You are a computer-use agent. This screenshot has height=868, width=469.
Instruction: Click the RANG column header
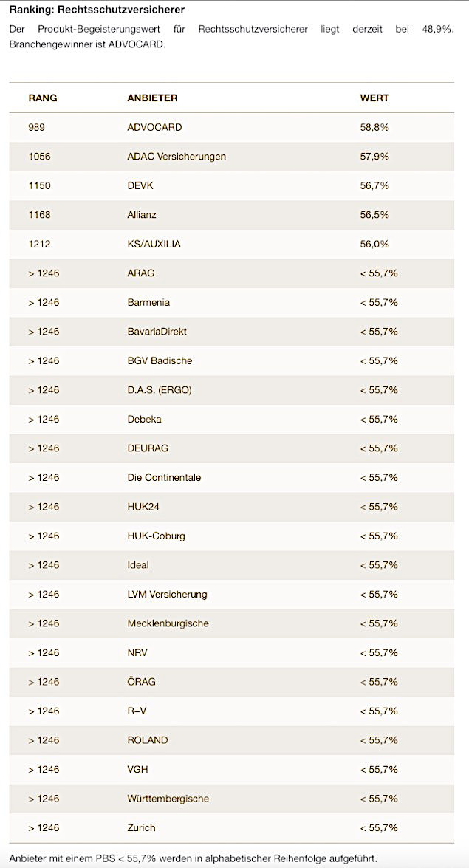tap(43, 98)
